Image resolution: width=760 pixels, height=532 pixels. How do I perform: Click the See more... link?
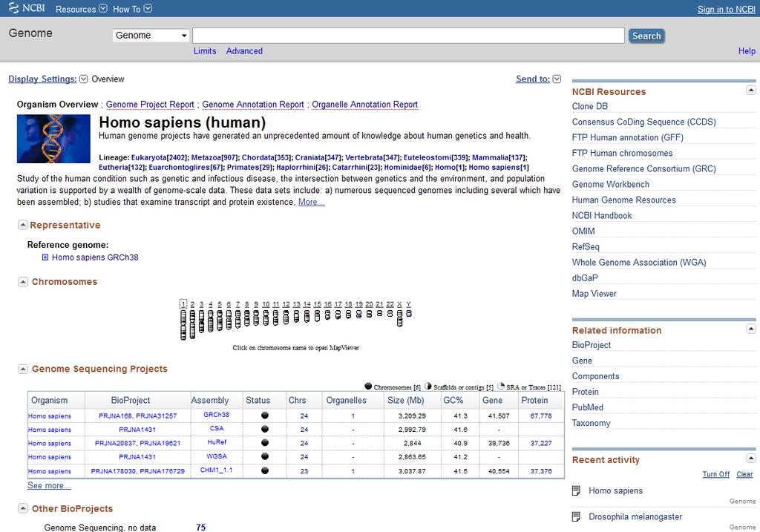click(49, 485)
